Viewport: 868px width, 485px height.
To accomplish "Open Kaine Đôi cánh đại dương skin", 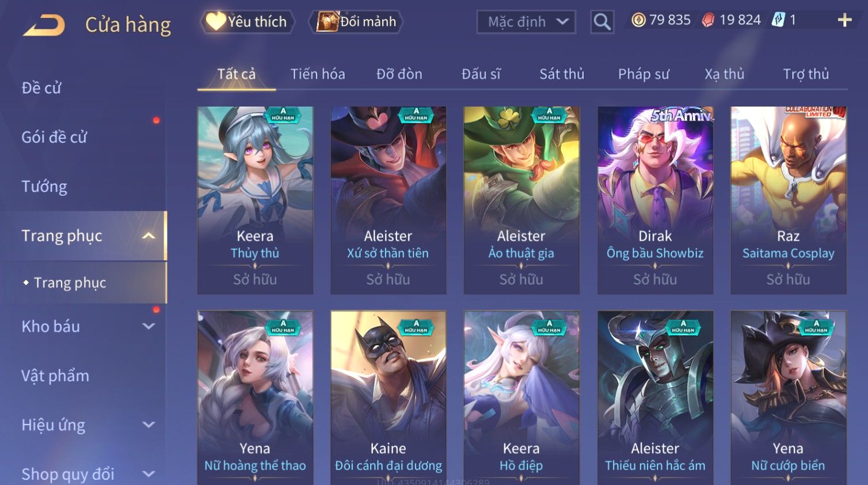I will point(389,397).
